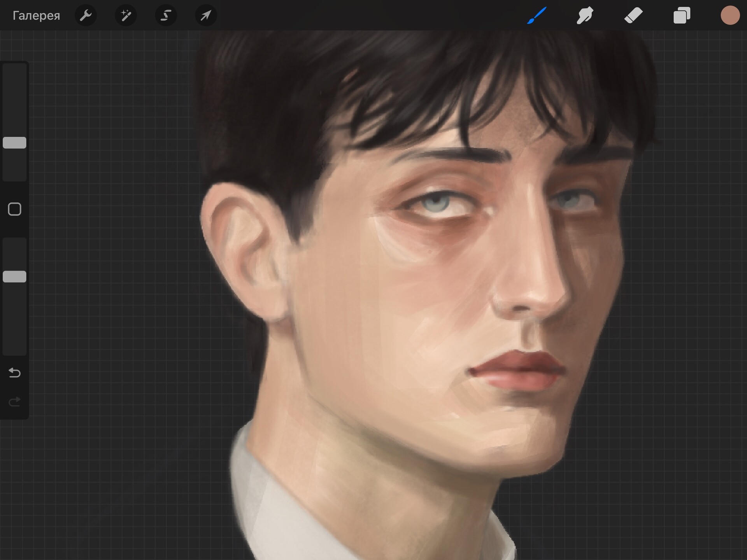Screen dimensions: 747x560
Task: Open the Layers panel
Action: 682,16
